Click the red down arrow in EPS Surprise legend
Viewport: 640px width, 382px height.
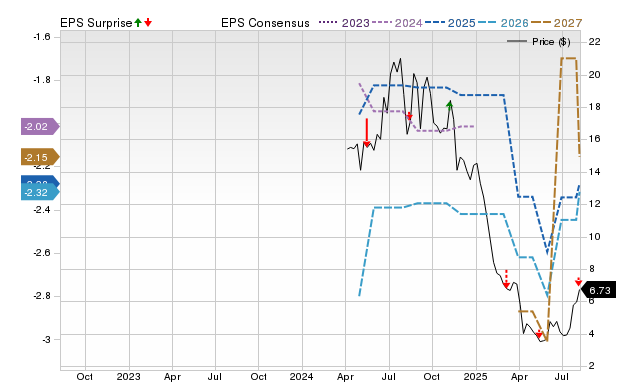(x=148, y=22)
